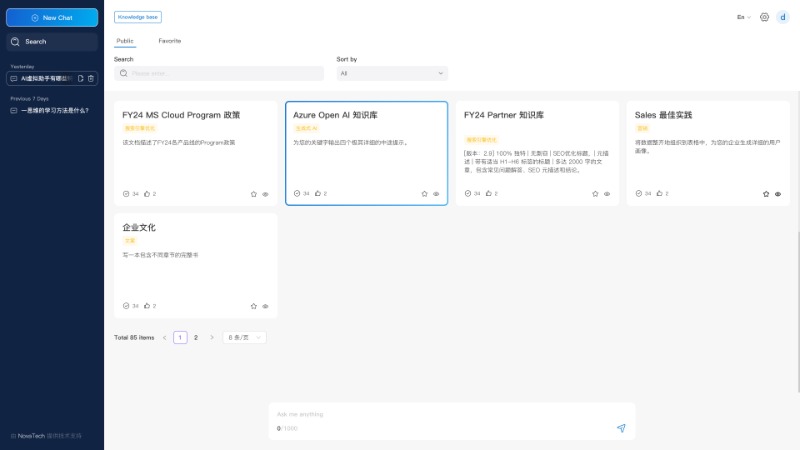The width and height of the screenshot is (800, 450).
Task: Favorite the FY24 Partner 知识库 card with star
Action: (595, 194)
